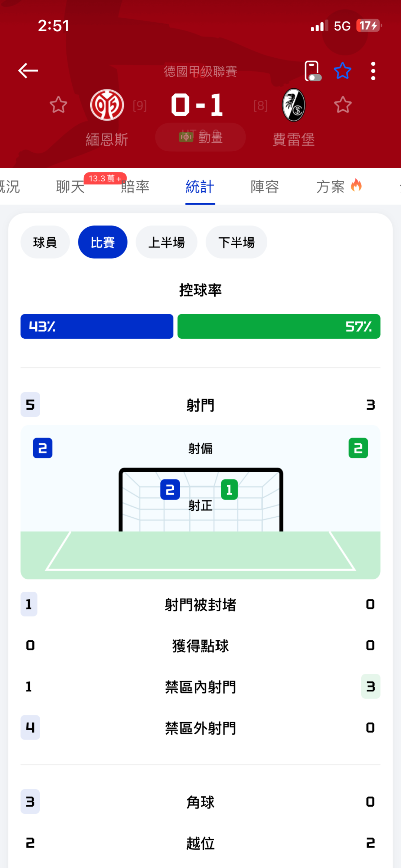This screenshot has width=401, height=868.
Task: Open the 動畫 live animation button
Action: point(200,137)
